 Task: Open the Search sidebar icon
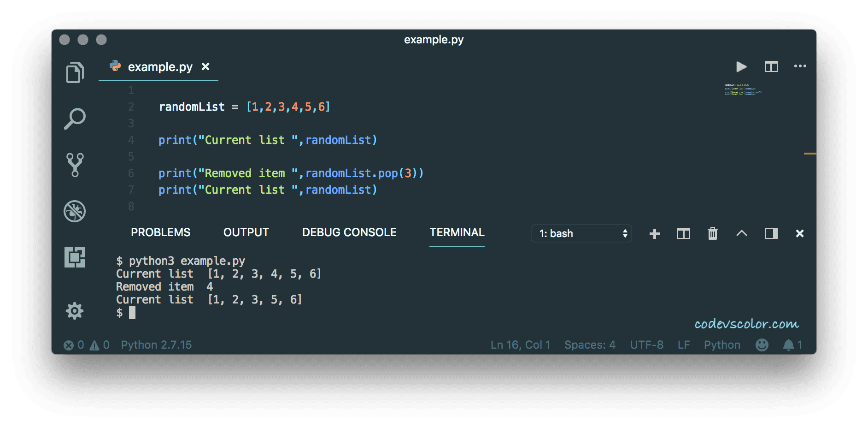75,119
